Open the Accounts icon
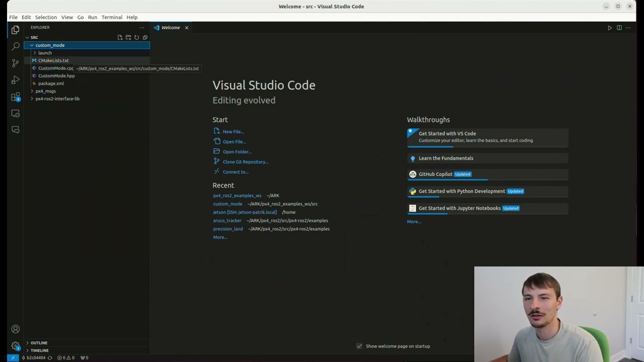The image size is (644, 362). click(x=15, y=329)
